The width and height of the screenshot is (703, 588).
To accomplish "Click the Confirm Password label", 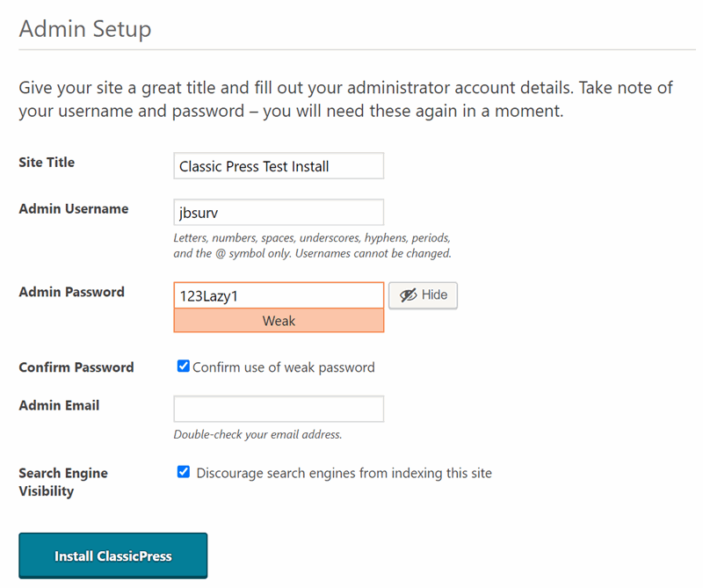I will 76,367.
